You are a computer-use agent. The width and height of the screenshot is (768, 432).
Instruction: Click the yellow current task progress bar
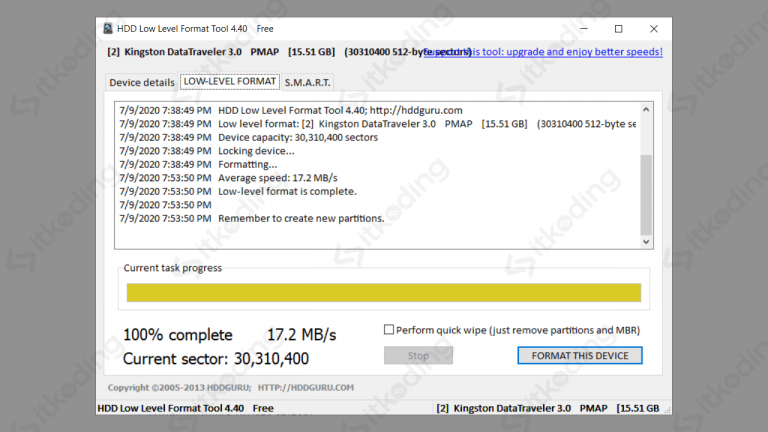[383, 292]
